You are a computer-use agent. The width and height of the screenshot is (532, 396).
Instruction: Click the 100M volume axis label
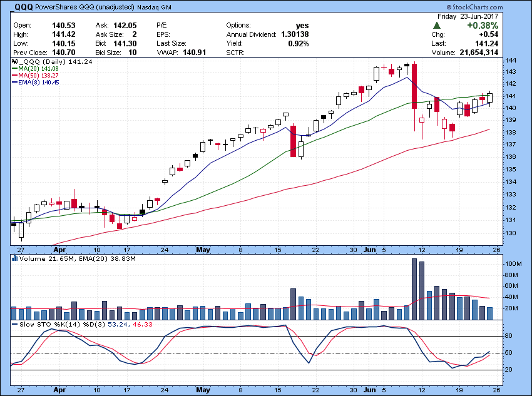513,264
